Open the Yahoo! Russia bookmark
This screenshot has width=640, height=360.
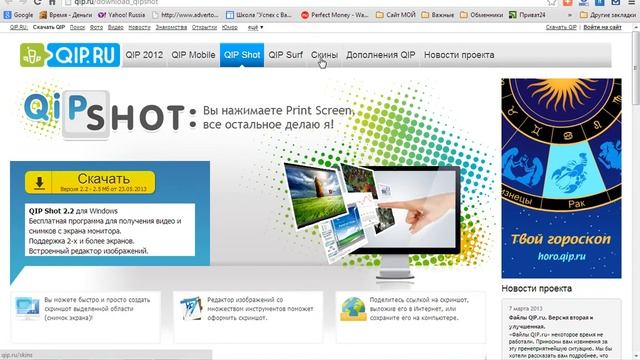(122, 15)
